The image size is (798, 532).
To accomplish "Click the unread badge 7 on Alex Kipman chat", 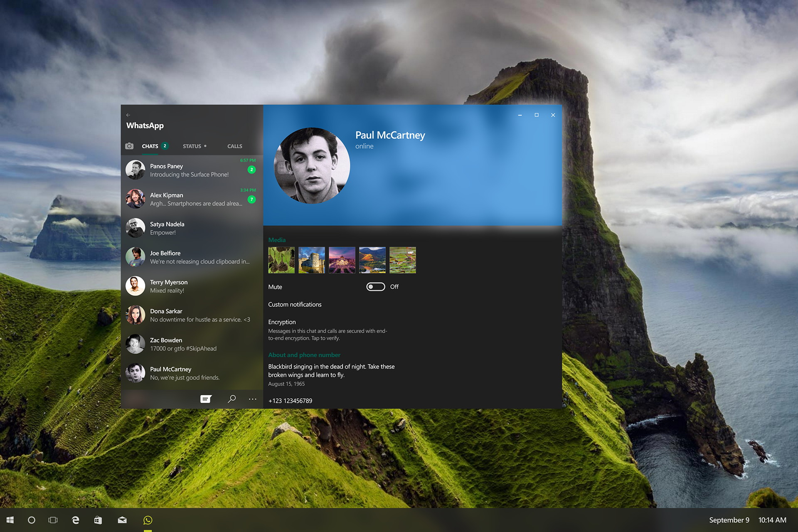I will tap(251, 199).
